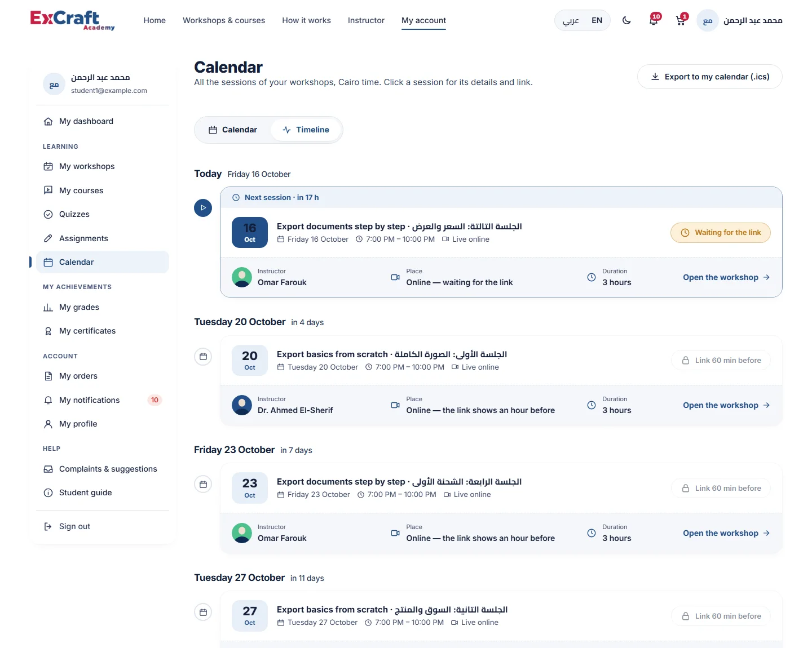
Task: Go to My workshops
Action: pos(103,166)
